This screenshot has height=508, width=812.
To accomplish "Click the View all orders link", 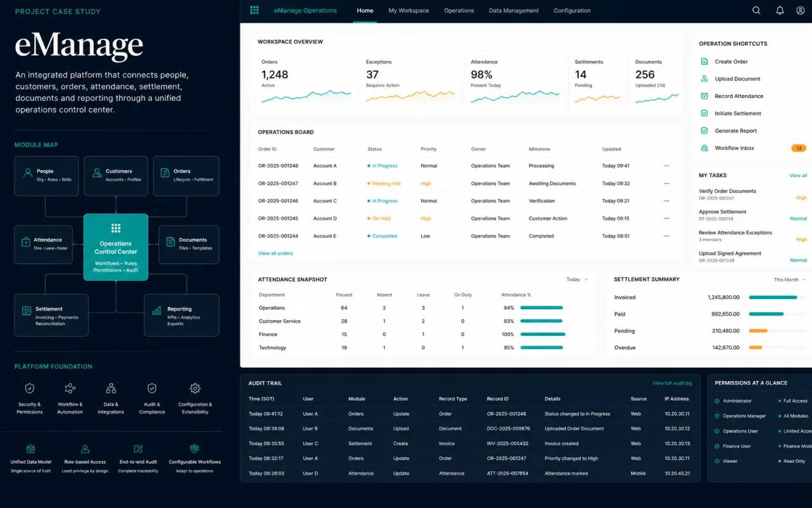I will coord(275,253).
